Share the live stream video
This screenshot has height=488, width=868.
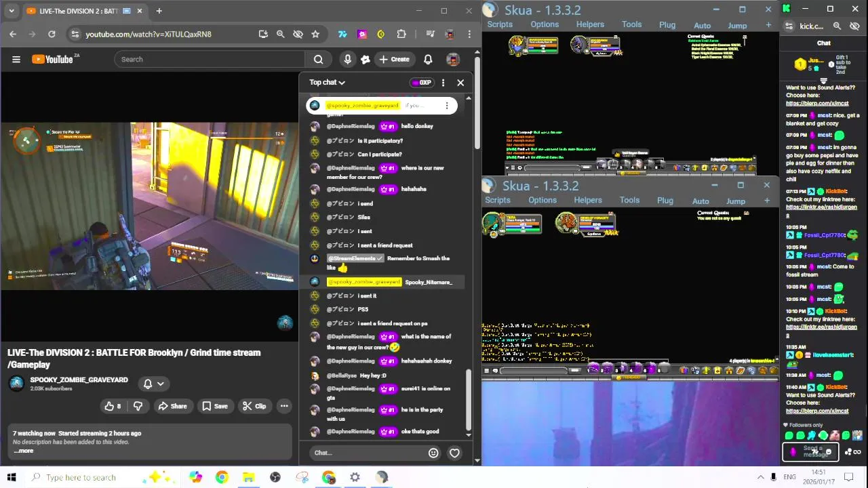coord(172,406)
